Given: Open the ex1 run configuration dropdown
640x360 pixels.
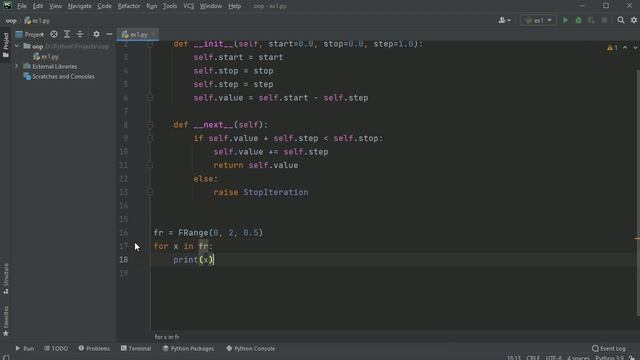Looking at the screenshot, I should click(538, 20).
